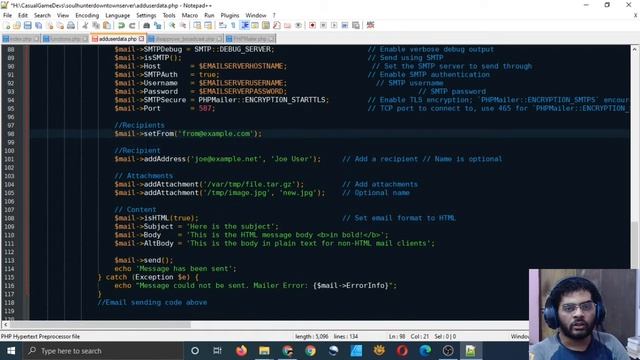Save the current file using toolbar

pyautogui.click(x=28, y=25)
